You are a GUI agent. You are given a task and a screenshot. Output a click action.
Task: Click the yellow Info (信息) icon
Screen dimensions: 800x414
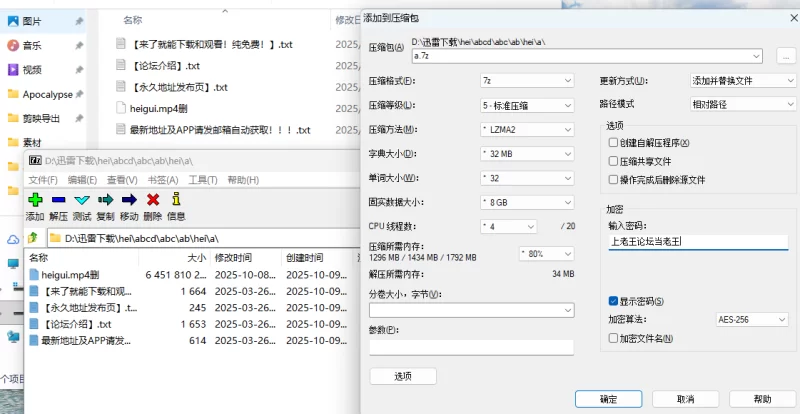(x=176, y=200)
